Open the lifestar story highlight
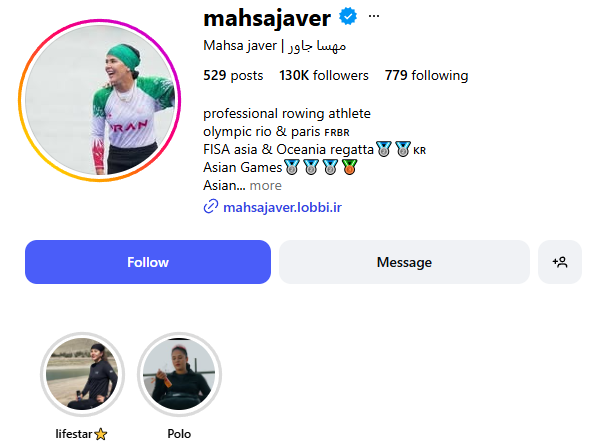 pos(82,374)
